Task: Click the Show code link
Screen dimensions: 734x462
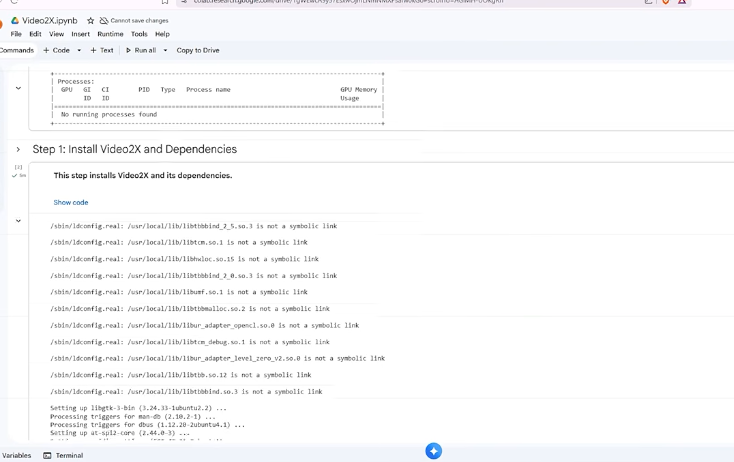Action: (x=71, y=202)
